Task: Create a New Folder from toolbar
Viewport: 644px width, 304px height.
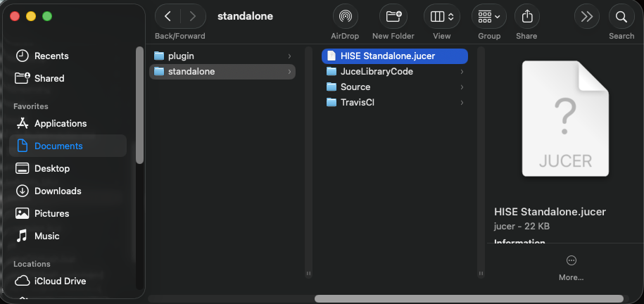Action: click(x=393, y=16)
